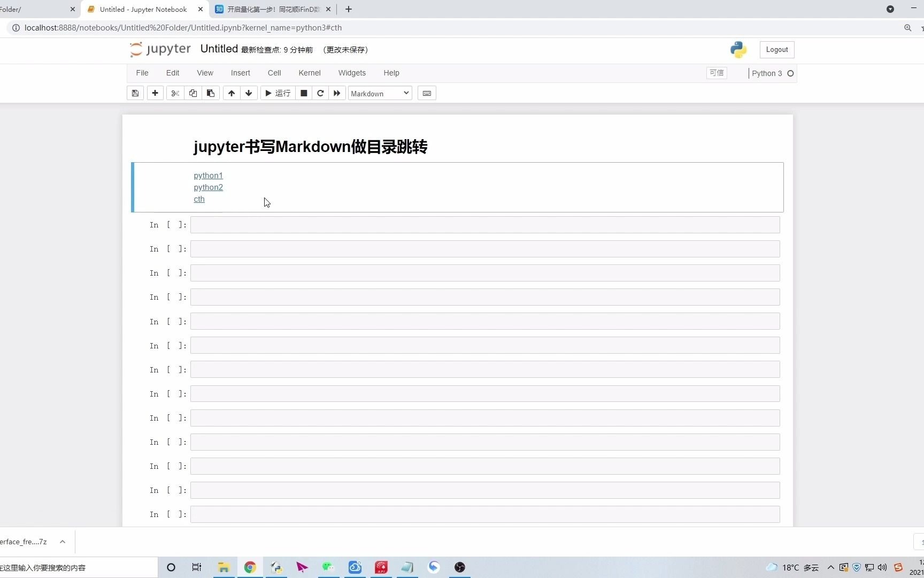Open the Insert menu

[x=241, y=73]
